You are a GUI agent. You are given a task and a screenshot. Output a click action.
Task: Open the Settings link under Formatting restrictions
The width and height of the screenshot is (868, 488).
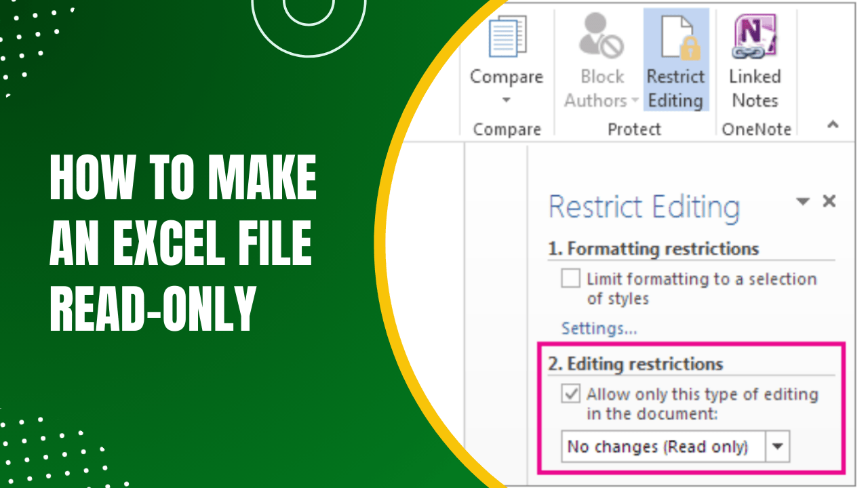(x=599, y=329)
